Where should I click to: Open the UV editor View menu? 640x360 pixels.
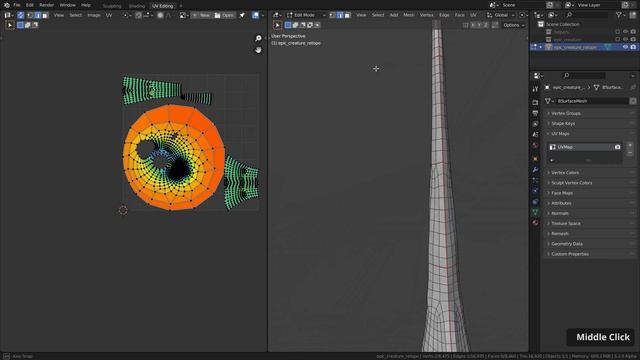[59, 15]
